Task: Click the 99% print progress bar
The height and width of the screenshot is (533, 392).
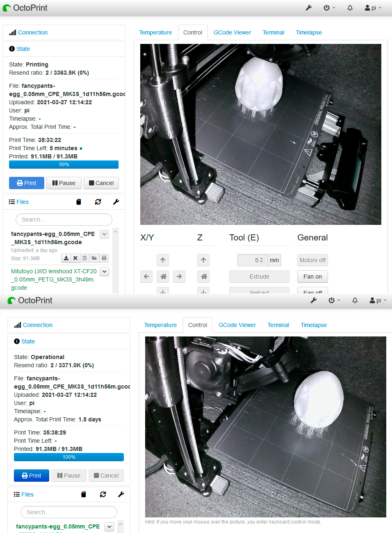Action: (x=64, y=165)
